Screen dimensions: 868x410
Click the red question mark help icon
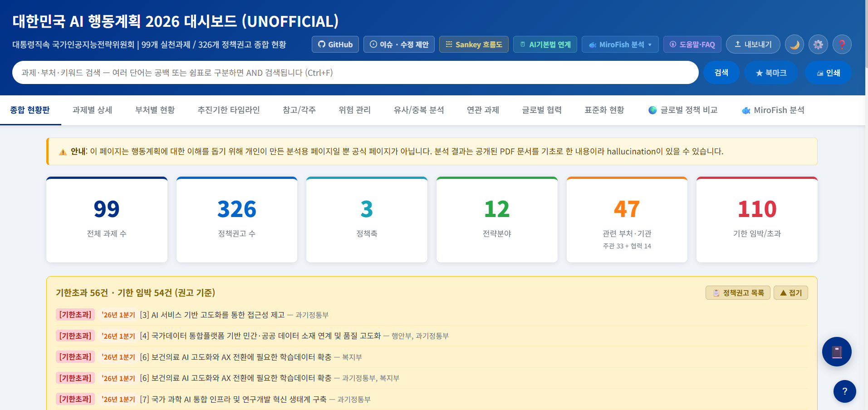842,44
